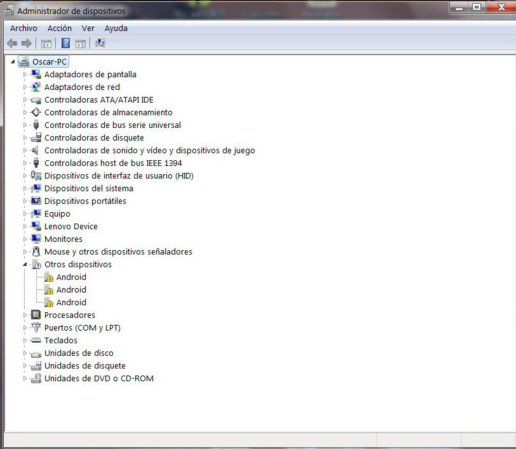Click the Controladoras de bus serie universal icon

pos(36,125)
